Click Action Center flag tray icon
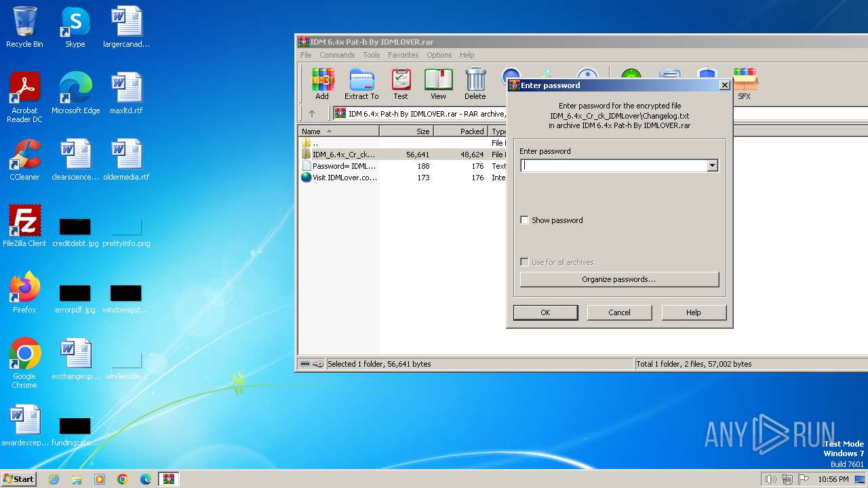The image size is (868, 488). point(804,479)
